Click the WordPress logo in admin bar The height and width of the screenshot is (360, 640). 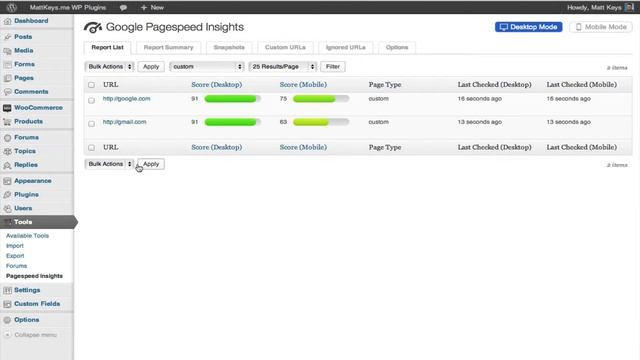11,7
